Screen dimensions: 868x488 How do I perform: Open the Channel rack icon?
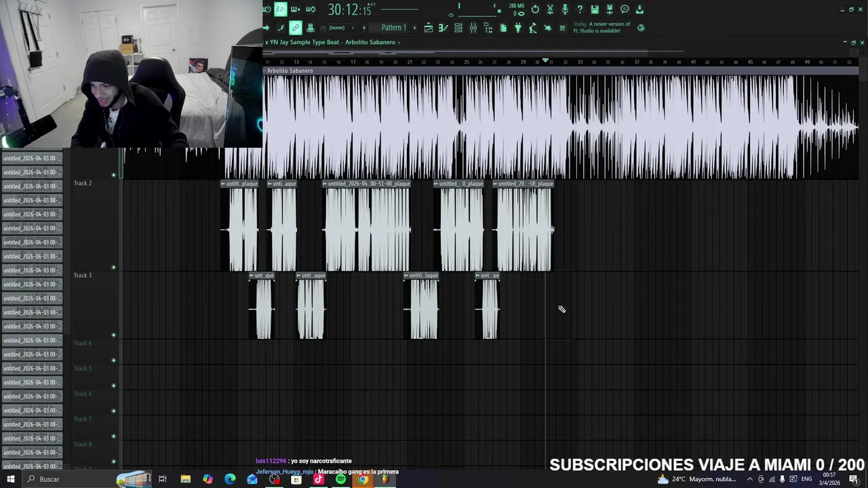pyautogui.click(x=458, y=28)
